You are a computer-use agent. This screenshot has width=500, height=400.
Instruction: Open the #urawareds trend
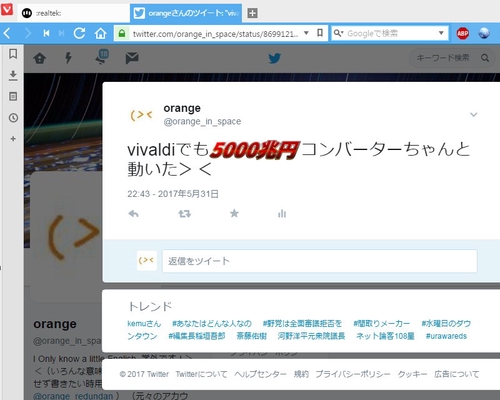point(446,336)
